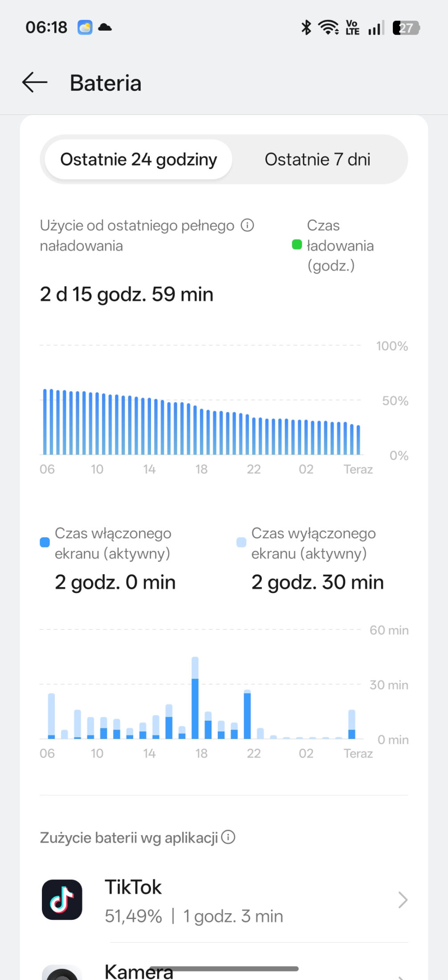This screenshot has height=980, width=448.
Task: Switch to Ostatnie 7 dni tab
Action: point(318,159)
